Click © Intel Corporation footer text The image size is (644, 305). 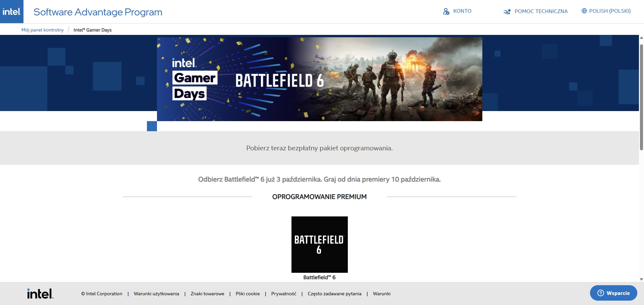pos(102,294)
